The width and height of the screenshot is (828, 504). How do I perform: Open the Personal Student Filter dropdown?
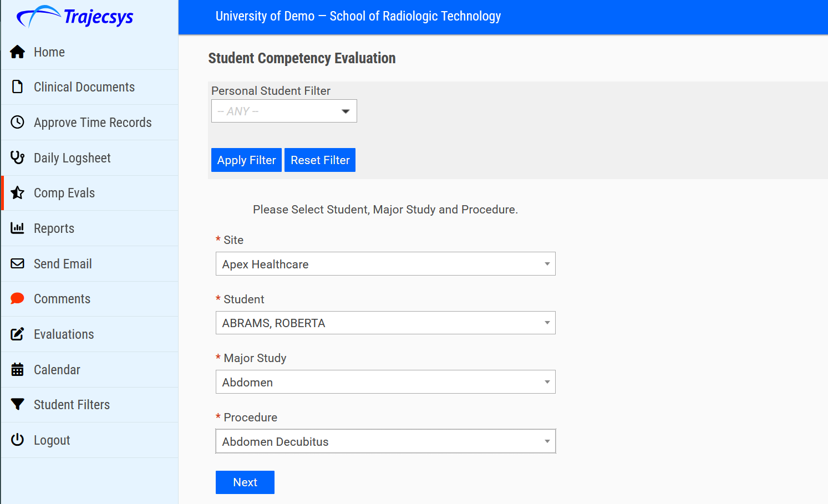[283, 111]
